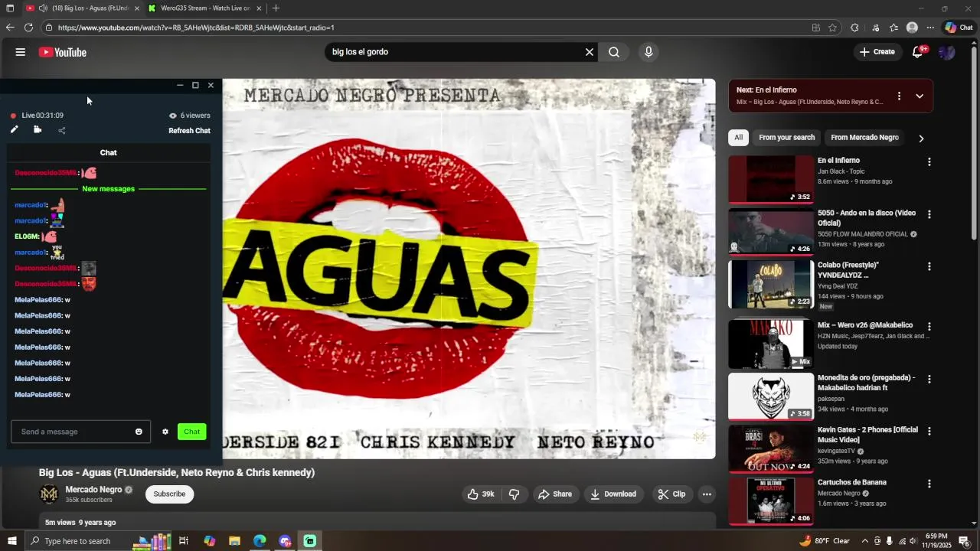This screenshot has height=551, width=980.
Task: Click Create button in YouTube header
Action: (877, 52)
